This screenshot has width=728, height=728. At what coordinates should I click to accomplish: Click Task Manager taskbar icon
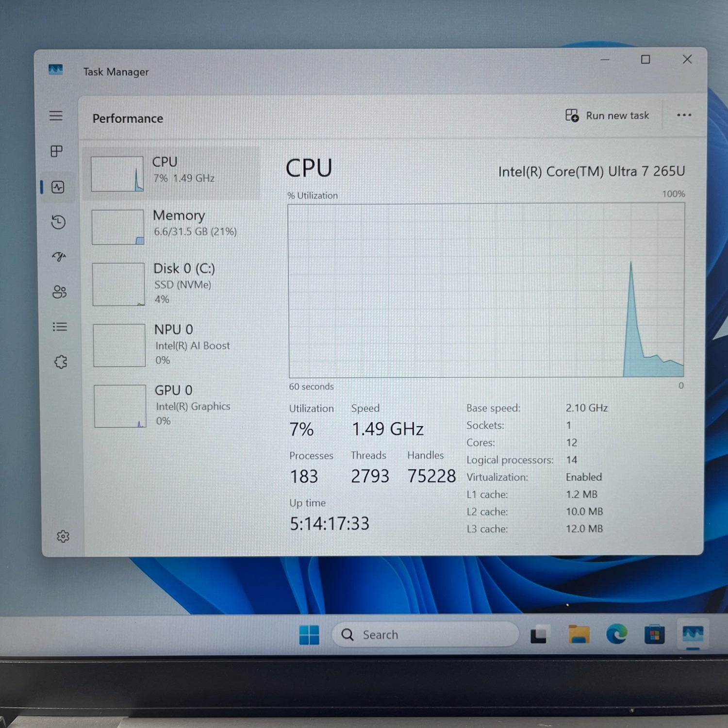(x=693, y=634)
